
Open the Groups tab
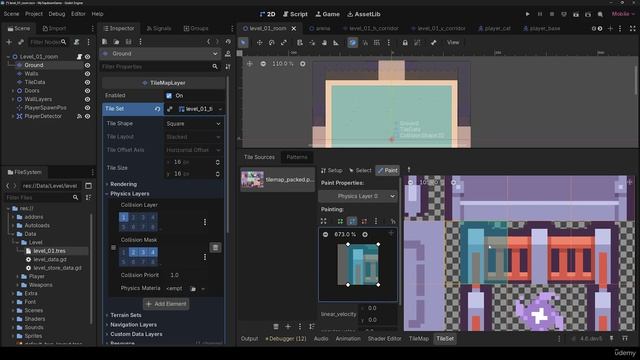point(196,29)
